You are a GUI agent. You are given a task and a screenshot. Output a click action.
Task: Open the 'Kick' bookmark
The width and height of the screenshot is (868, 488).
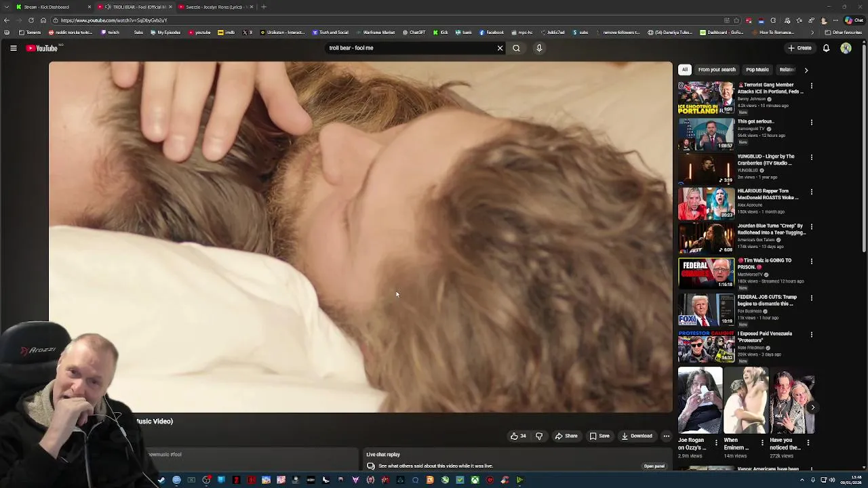[441, 33]
